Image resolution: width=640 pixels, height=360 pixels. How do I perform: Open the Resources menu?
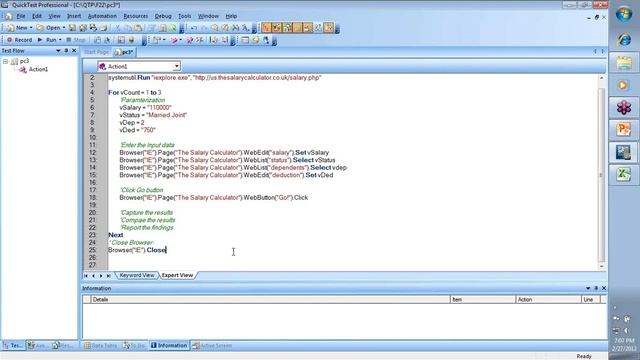136,16
